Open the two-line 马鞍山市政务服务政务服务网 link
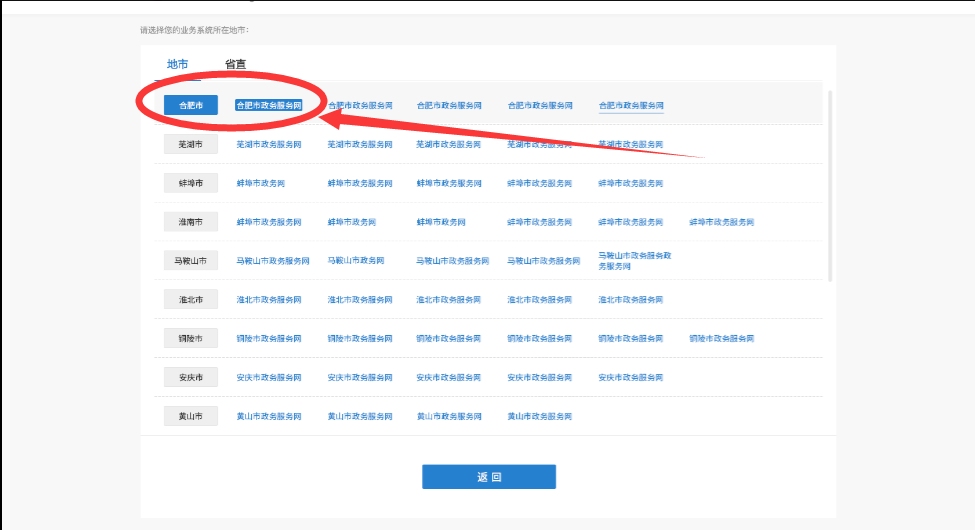Screen dimensions: 975x530 pyautogui.click(x=634, y=260)
